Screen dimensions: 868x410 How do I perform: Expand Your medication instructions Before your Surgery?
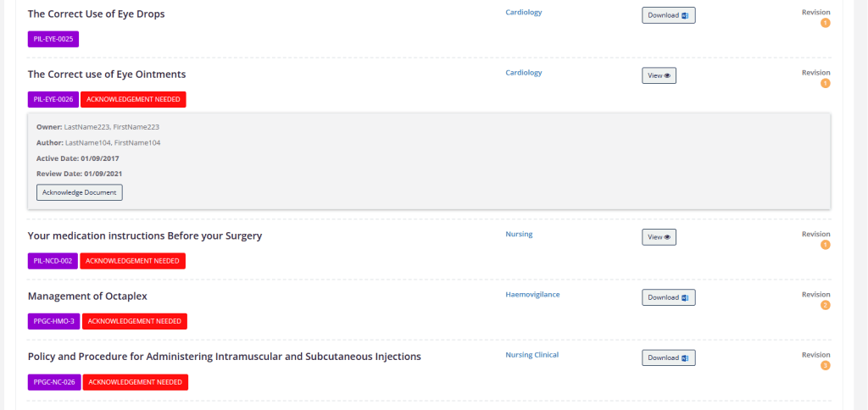(144, 236)
